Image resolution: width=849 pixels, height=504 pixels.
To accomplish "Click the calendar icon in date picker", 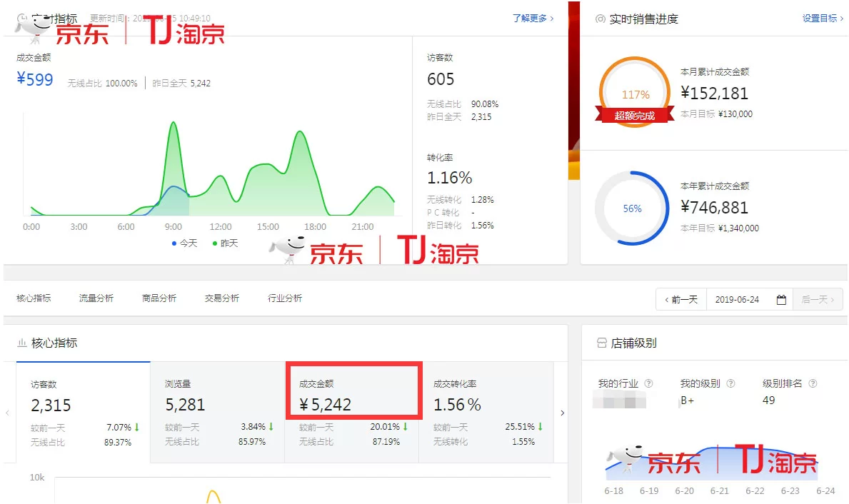I will [x=781, y=300].
